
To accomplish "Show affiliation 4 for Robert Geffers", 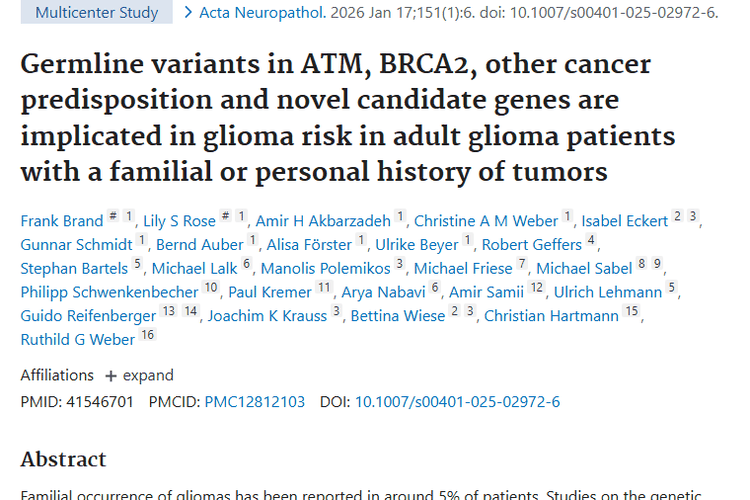I will coord(591,241).
